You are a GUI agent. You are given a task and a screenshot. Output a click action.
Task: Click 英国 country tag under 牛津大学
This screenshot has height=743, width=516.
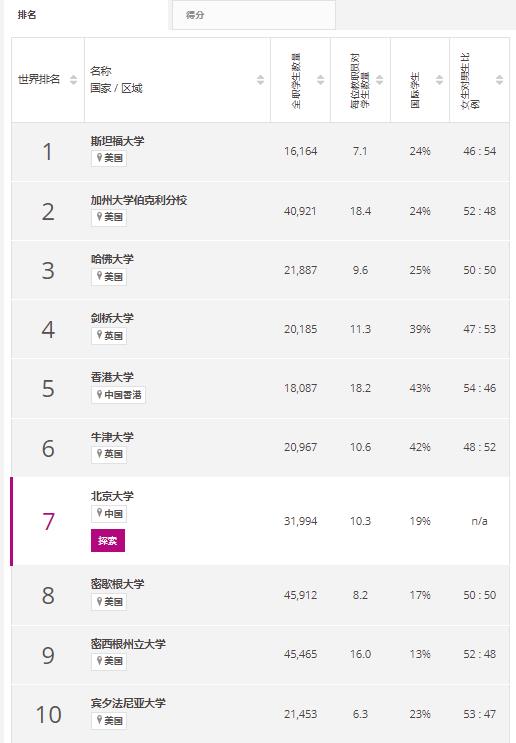pyautogui.click(x=109, y=454)
